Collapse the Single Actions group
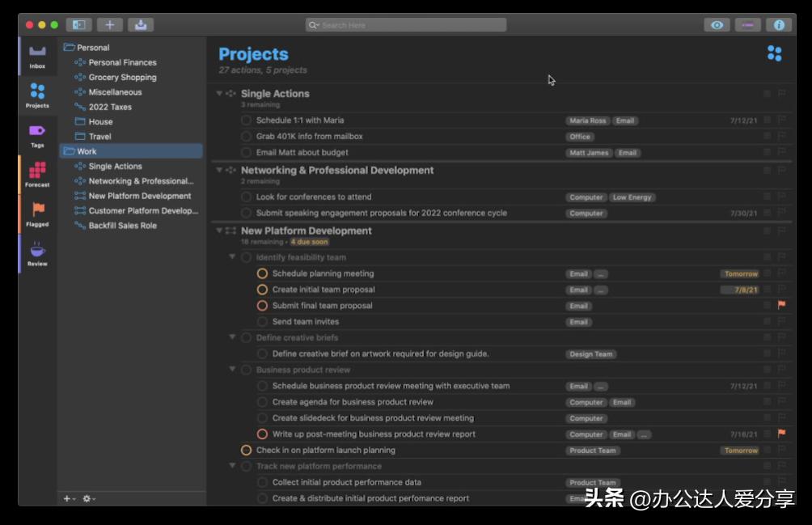 pyautogui.click(x=219, y=94)
